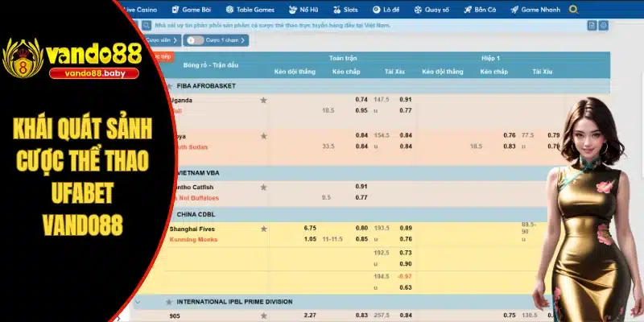Click the 147.5 total line

pyautogui.click(x=381, y=99)
